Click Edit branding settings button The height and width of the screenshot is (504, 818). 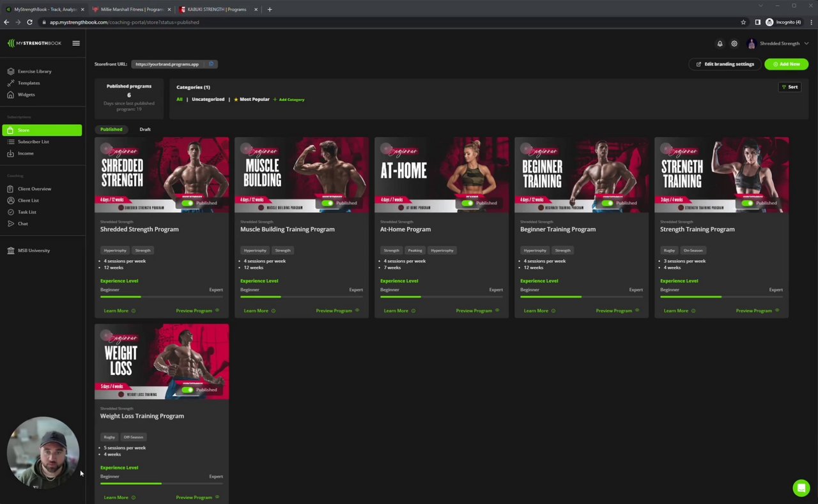[725, 64]
